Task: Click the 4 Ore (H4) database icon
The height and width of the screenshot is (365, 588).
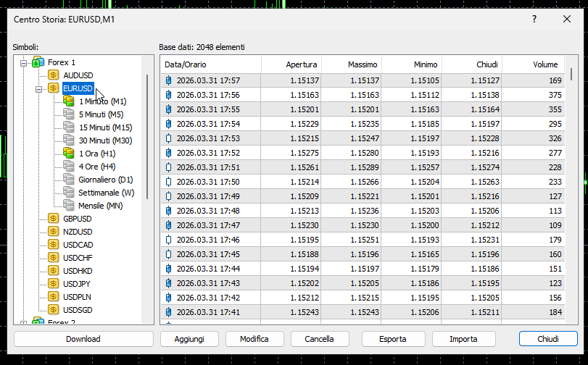Action: tap(68, 166)
